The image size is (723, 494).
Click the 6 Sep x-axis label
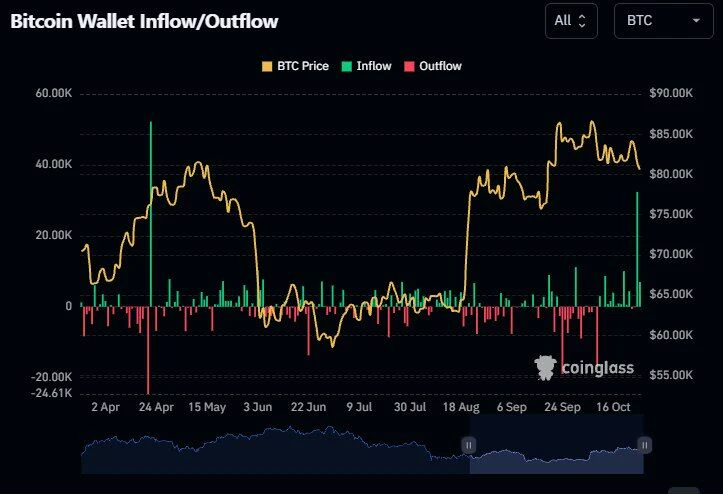512,407
